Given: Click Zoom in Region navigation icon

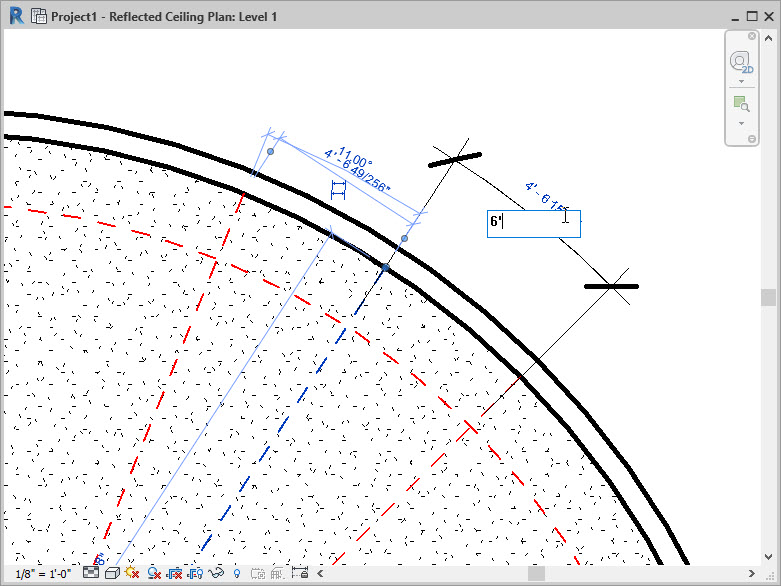Looking at the screenshot, I should pos(741,104).
